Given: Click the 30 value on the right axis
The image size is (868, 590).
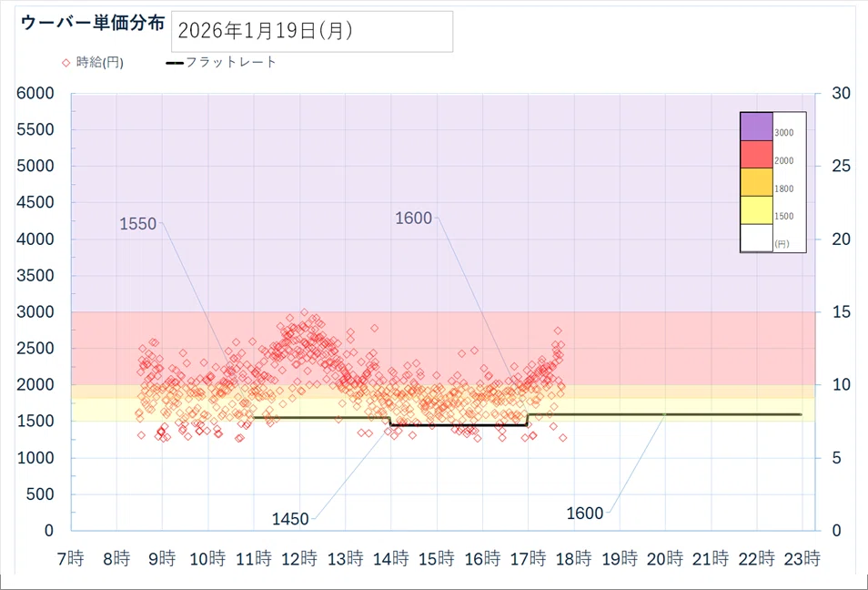Looking at the screenshot, I should (x=842, y=93).
